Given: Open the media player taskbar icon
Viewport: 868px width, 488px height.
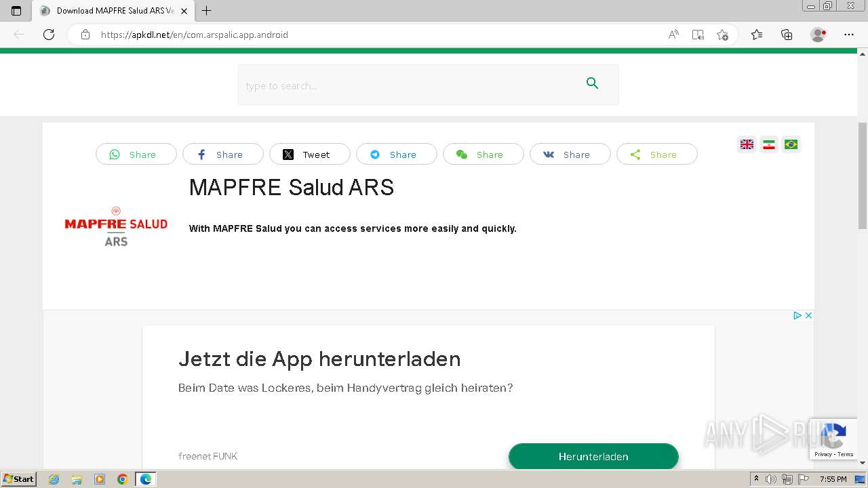Looking at the screenshot, I should 100,479.
